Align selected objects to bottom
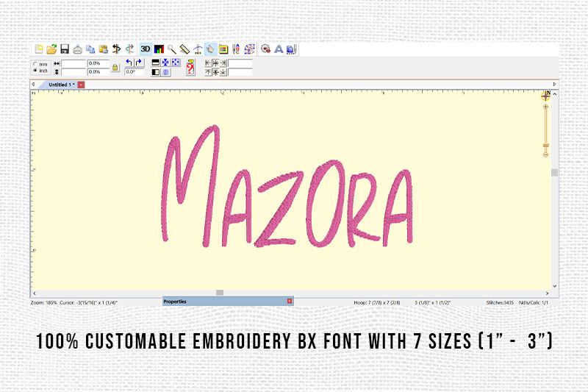The image size is (588, 392). tap(223, 72)
